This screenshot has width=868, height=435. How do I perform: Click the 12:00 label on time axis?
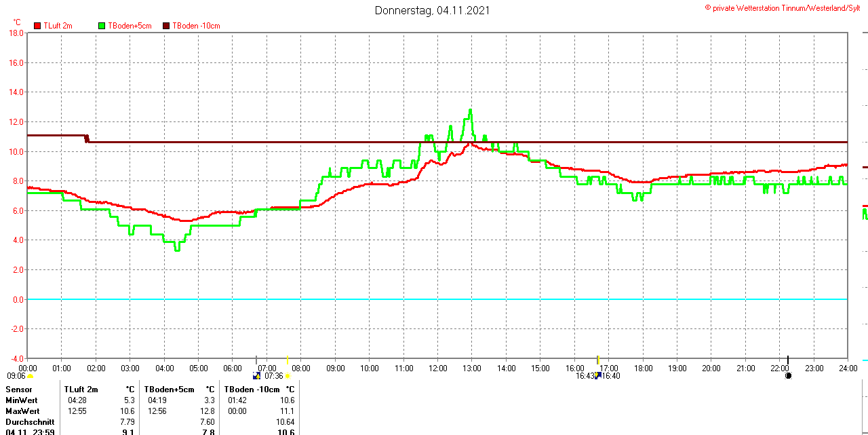pyautogui.click(x=438, y=368)
